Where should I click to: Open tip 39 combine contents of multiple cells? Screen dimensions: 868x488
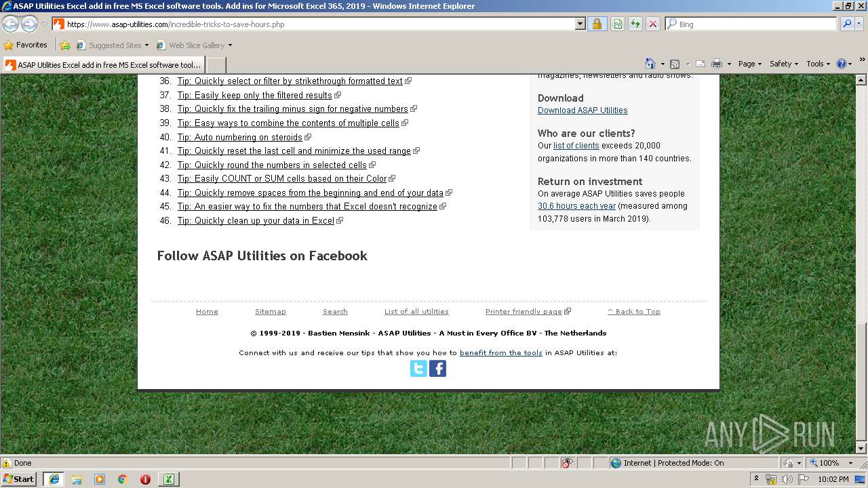288,123
